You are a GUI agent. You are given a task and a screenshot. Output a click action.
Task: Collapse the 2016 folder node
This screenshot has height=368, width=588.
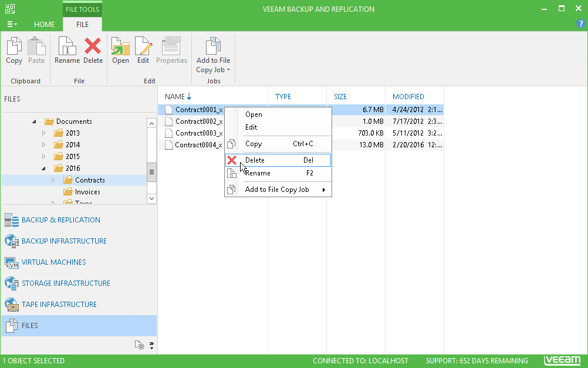(43, 168)
